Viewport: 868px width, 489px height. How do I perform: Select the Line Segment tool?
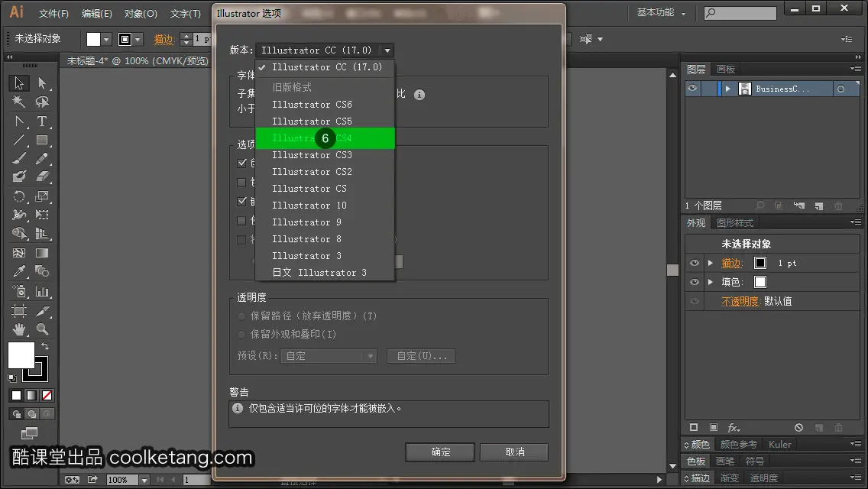19,140
